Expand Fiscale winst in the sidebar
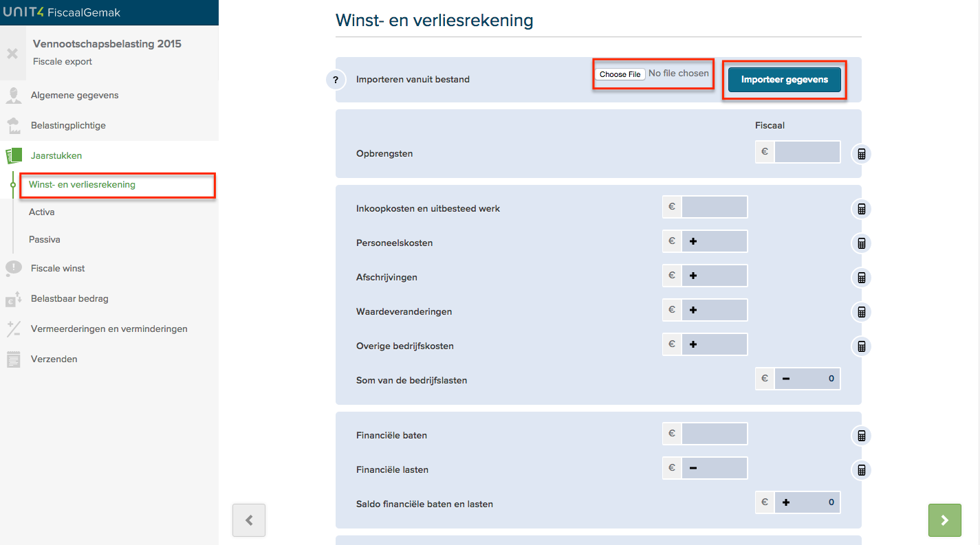The image size is (980, 545). [58, 269]
